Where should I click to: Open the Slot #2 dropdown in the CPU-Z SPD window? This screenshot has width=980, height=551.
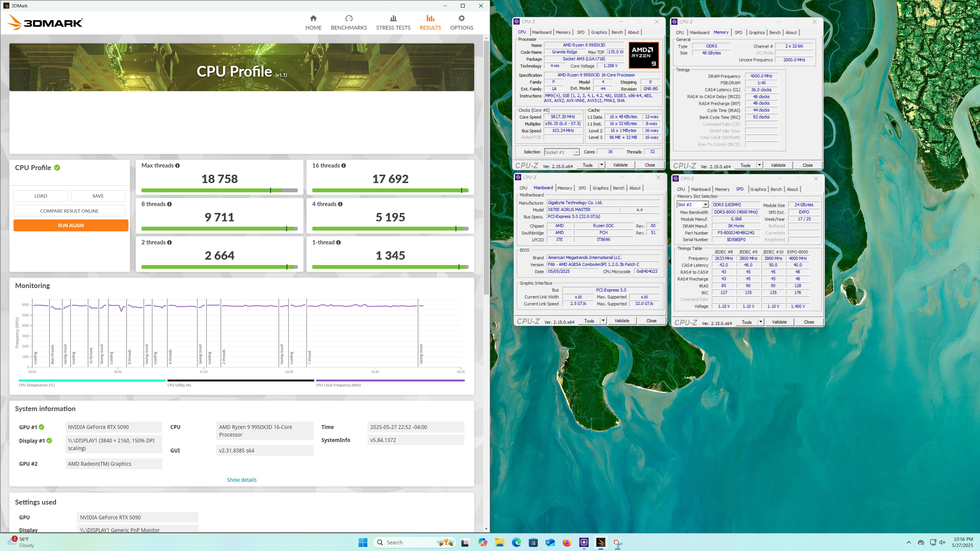[692, 205]
